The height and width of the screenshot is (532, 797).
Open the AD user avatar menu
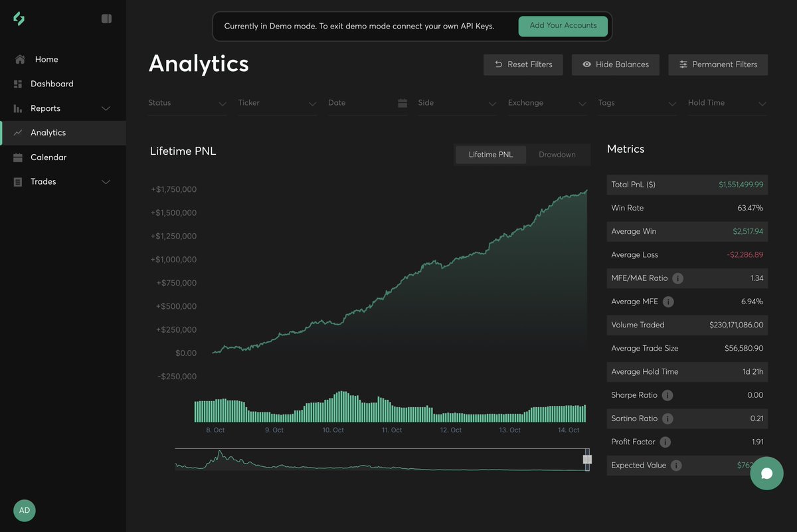(x=25, y=510)
